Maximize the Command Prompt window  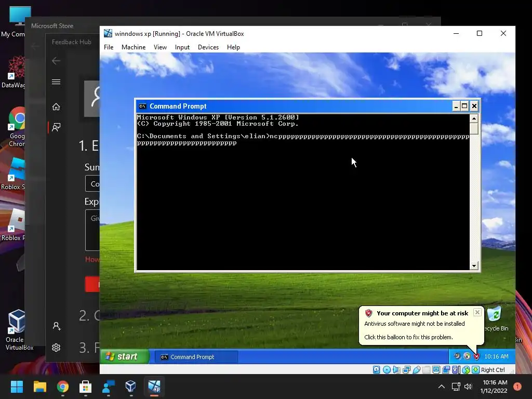coord(464,106)
